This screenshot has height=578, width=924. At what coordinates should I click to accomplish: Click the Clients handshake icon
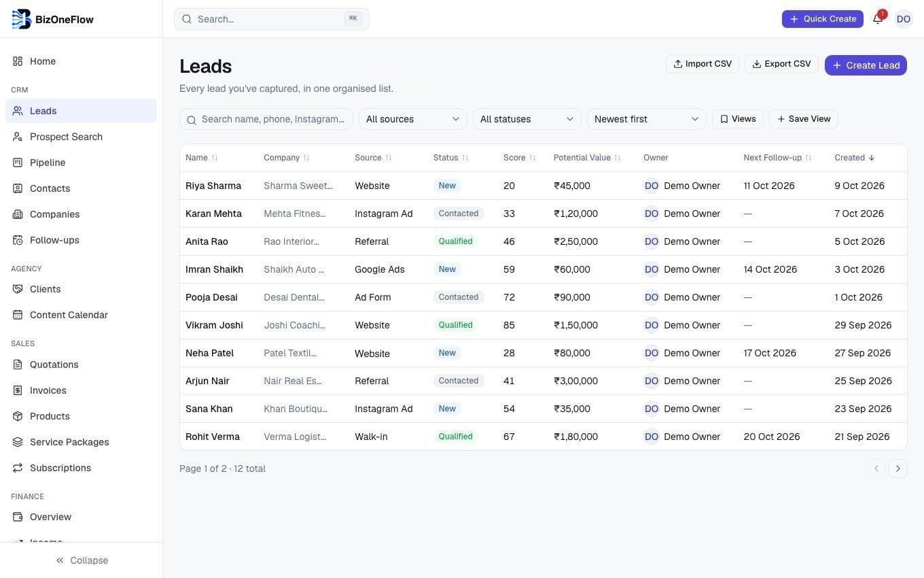[18, 289]
